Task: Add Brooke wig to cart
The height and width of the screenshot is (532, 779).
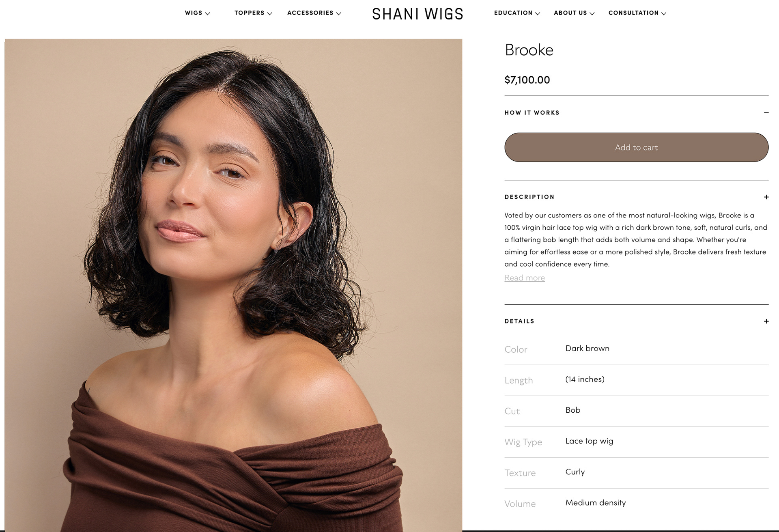Action: click(636, 147)
